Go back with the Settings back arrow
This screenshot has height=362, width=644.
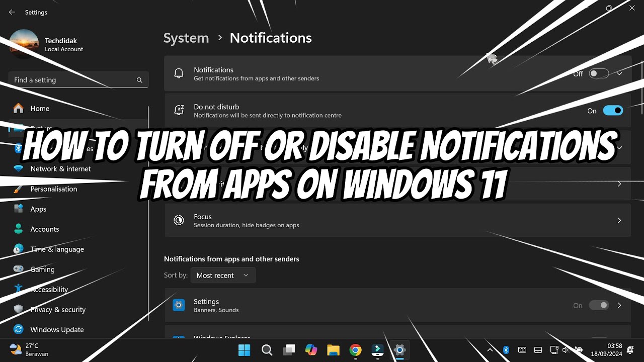12,12
